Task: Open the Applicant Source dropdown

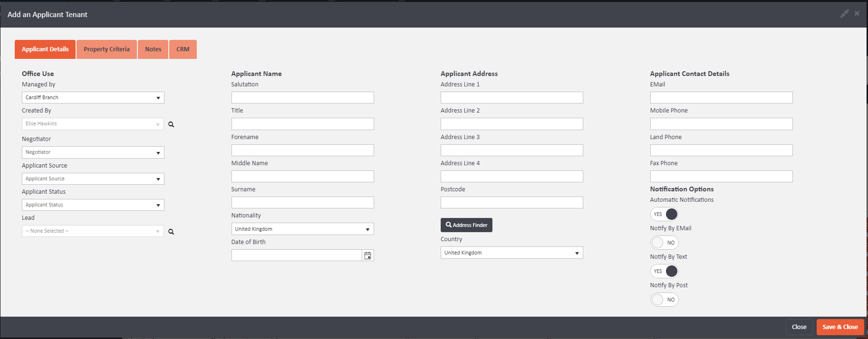Action: [x=93, y=179]
